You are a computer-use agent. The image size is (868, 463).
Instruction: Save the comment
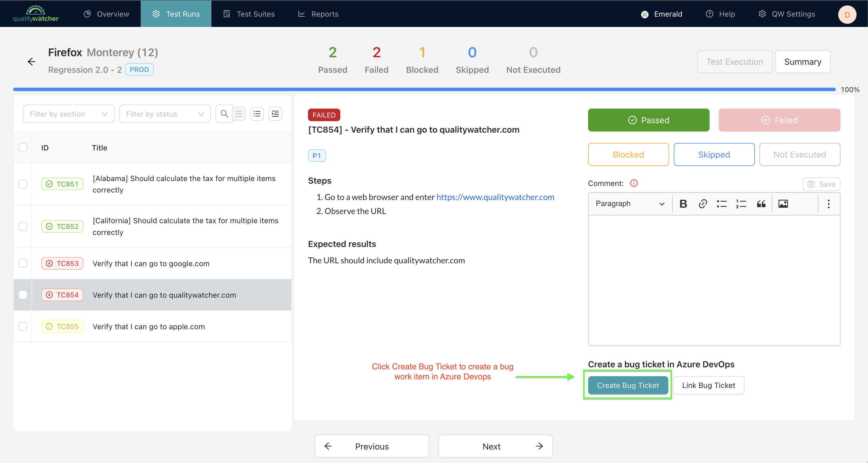[x=822, y=184]
